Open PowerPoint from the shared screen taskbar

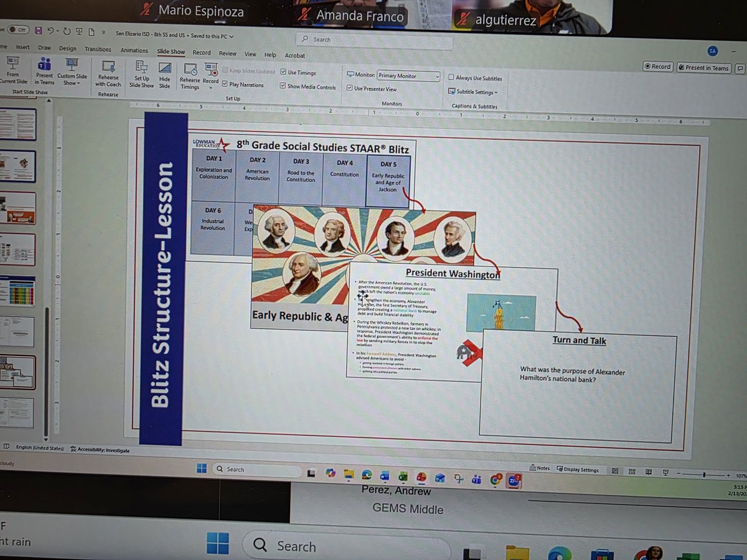point(421,477)
